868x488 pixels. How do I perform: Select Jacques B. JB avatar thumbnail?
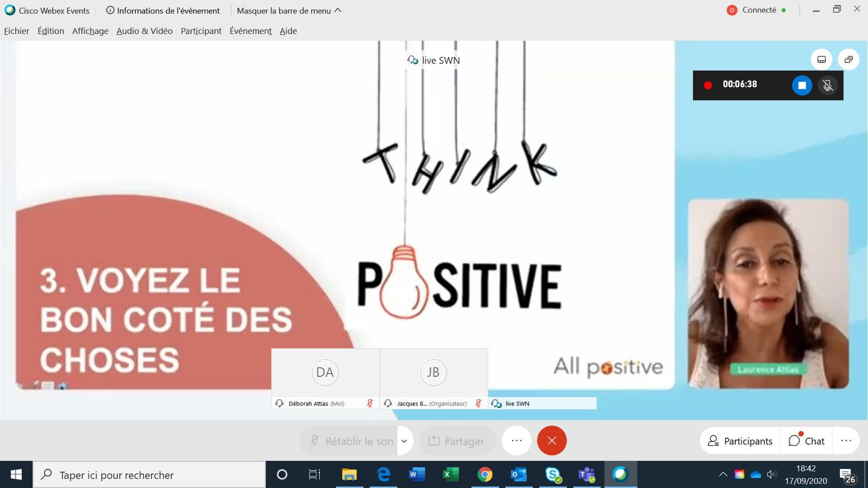pyautogui.click(x=433, y=373)
